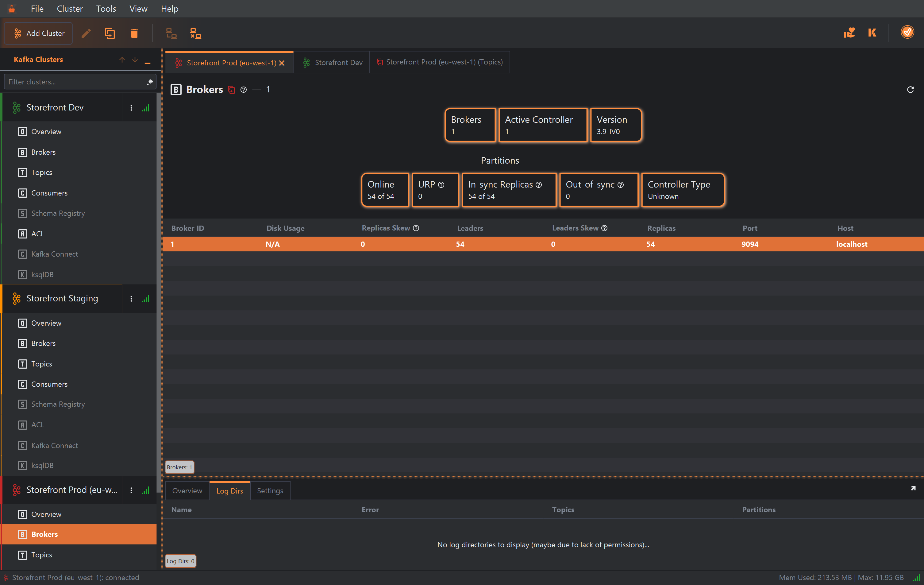Select Topics under Storefront Prod
The height and width of the screenshot is (585, 924).
(x=79, y=555)
